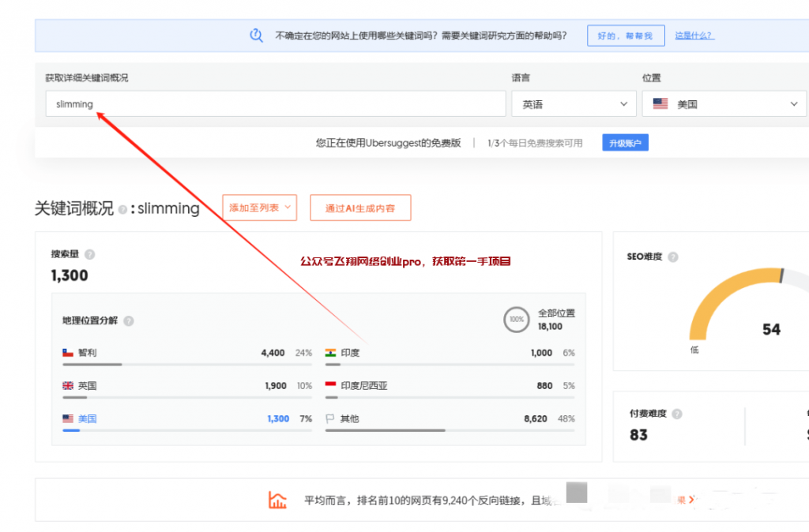Click the India flag icon
This screenshot has width=809, height=532.
[329, 353]
